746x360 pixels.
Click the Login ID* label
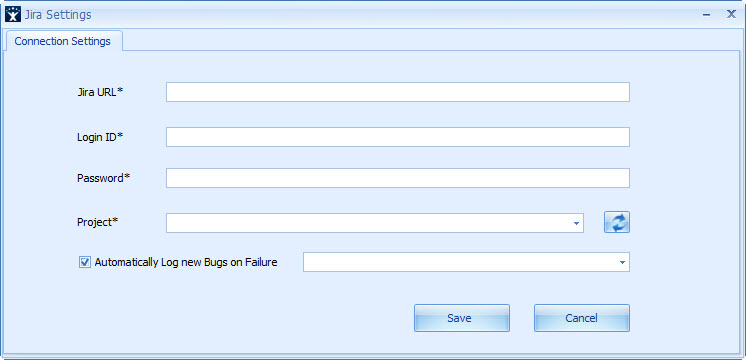pos(100,137)
